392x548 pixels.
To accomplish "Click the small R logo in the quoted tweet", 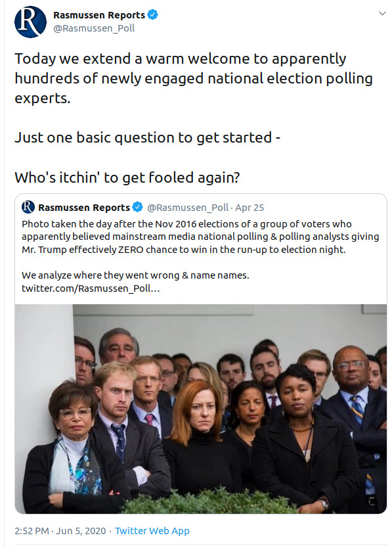I will point(27,206).
